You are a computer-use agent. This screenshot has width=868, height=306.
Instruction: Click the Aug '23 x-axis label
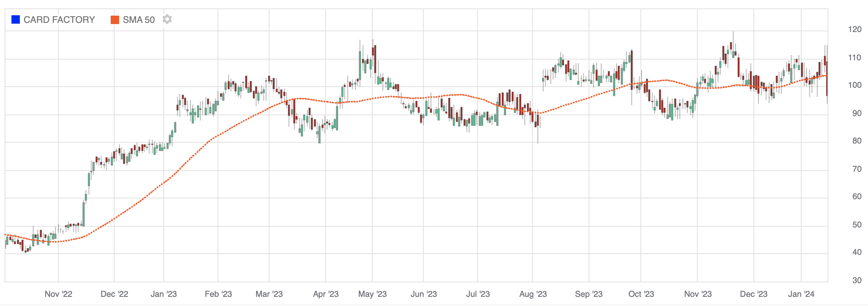point(533,294)
